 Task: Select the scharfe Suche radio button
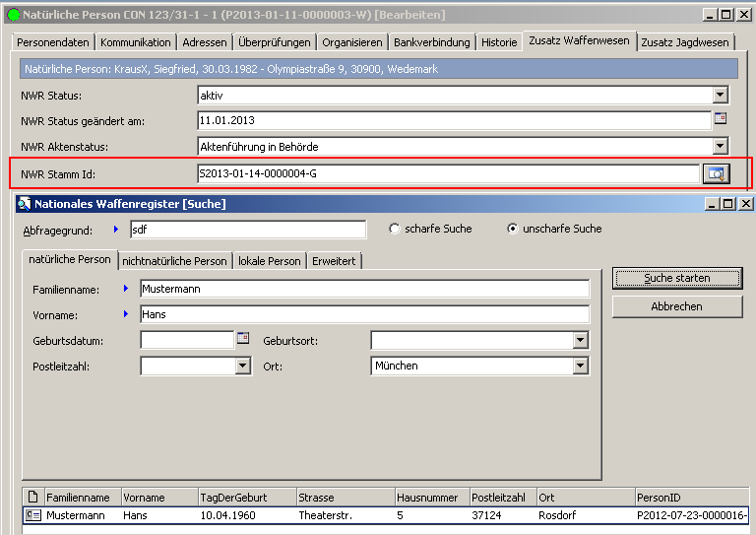tap(395, 229)
